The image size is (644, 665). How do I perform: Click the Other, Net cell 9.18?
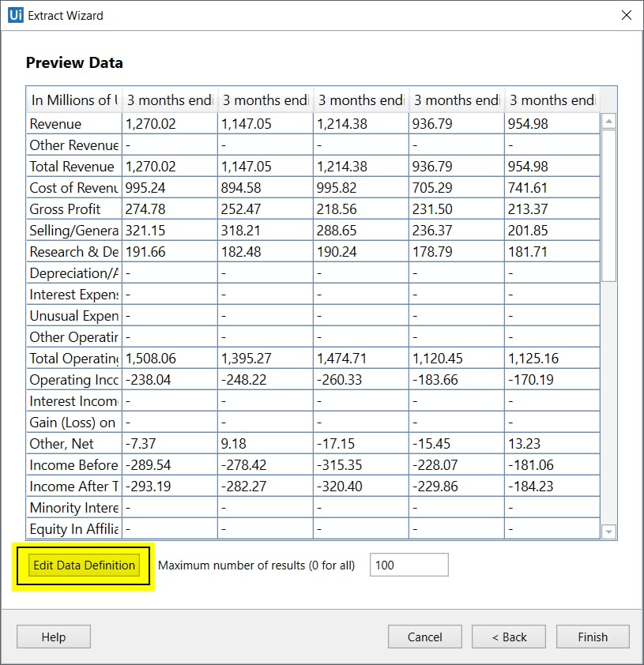[266, 443]
